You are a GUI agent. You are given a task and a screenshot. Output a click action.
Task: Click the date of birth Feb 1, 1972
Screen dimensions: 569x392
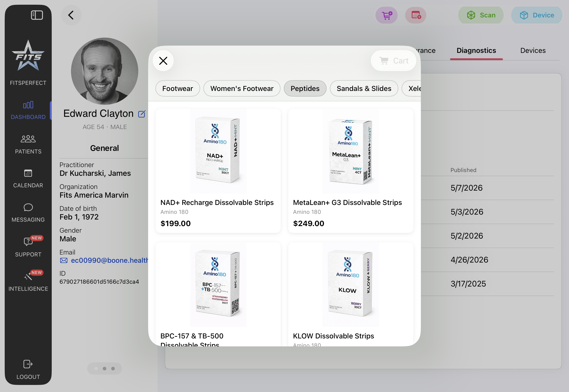(x=79, y=217)
